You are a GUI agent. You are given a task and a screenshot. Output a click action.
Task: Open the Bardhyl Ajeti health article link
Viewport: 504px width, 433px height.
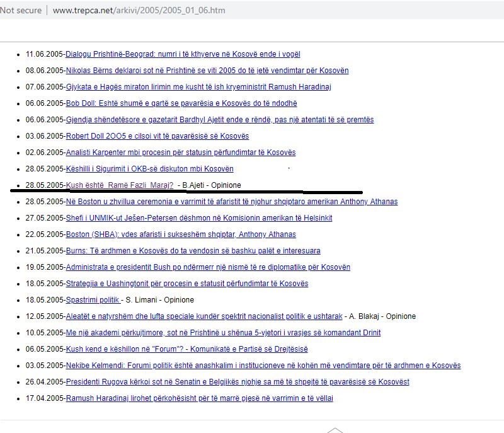pos(219,120)
